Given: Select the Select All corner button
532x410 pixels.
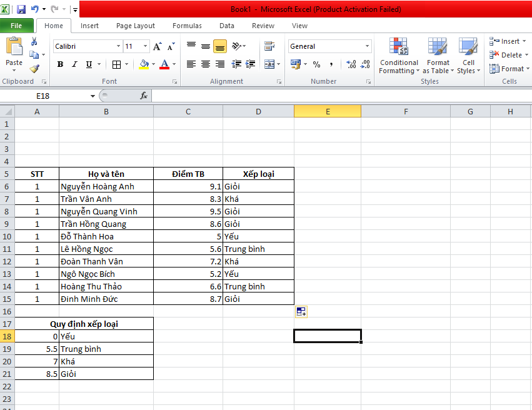Looking at the screenshot, I should point(7,112).
